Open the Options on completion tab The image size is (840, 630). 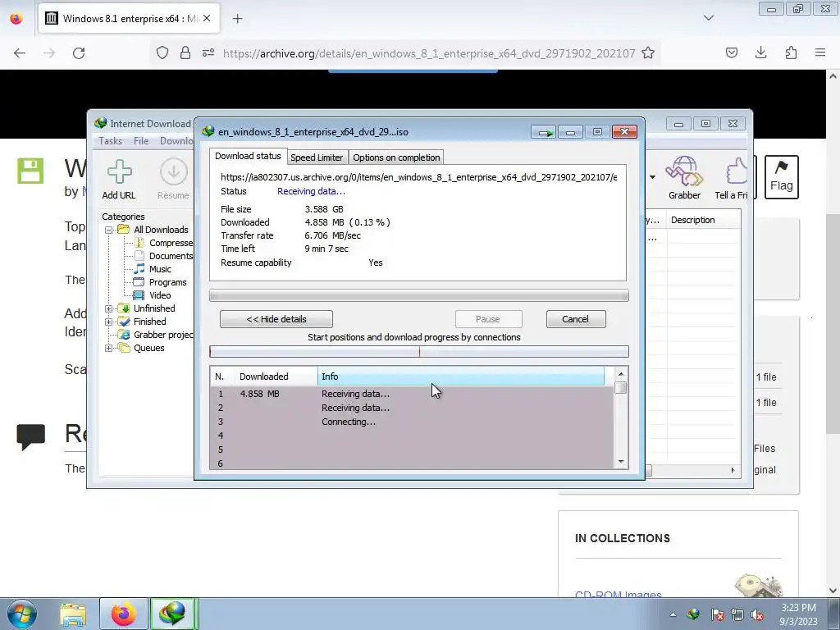click(x=396, y=157)
